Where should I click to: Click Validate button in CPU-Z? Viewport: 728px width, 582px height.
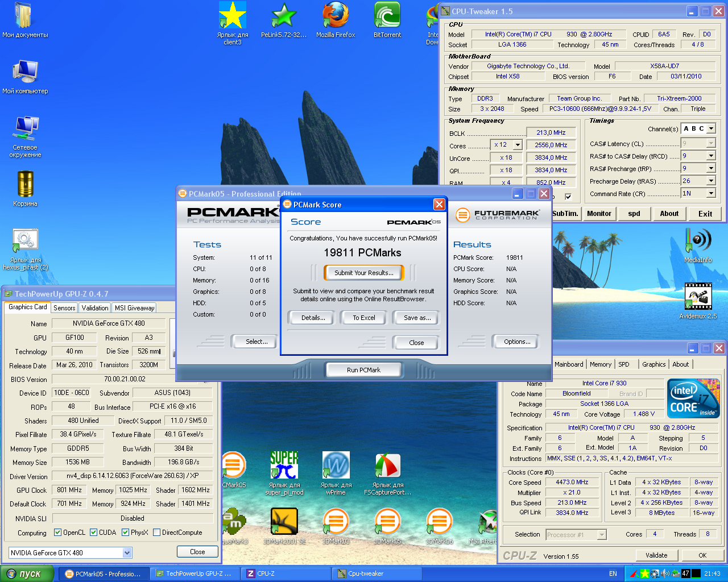656,555
